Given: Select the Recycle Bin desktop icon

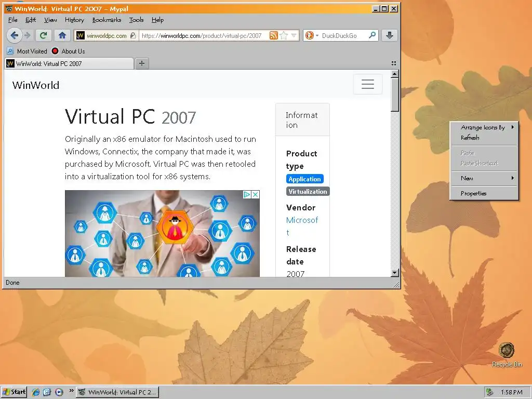Looking at the screenshot, I should (507, 354).
